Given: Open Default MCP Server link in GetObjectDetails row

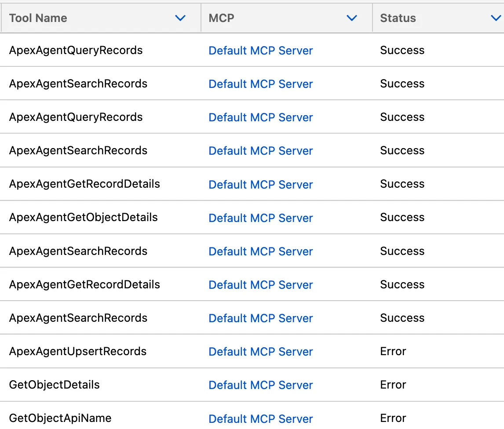Looking at the screenshot, I should [x=260, y=385].
